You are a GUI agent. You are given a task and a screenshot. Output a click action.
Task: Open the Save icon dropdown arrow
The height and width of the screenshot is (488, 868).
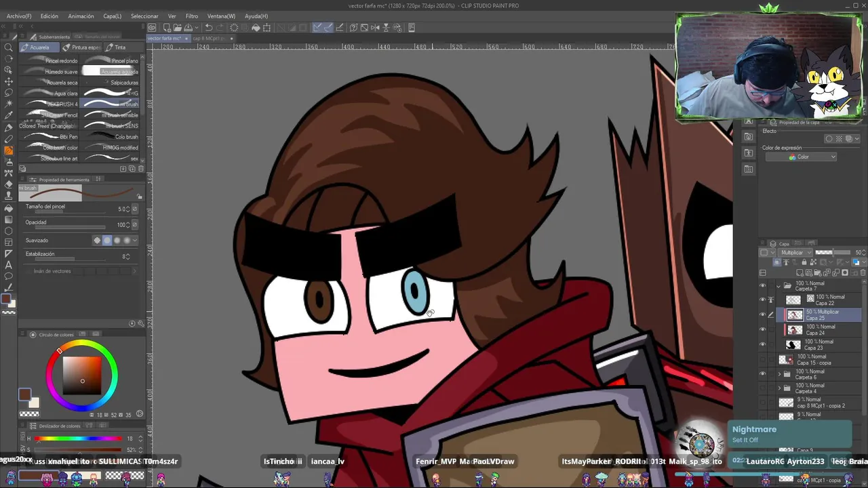pyautogui.click(x=197, y=28)
